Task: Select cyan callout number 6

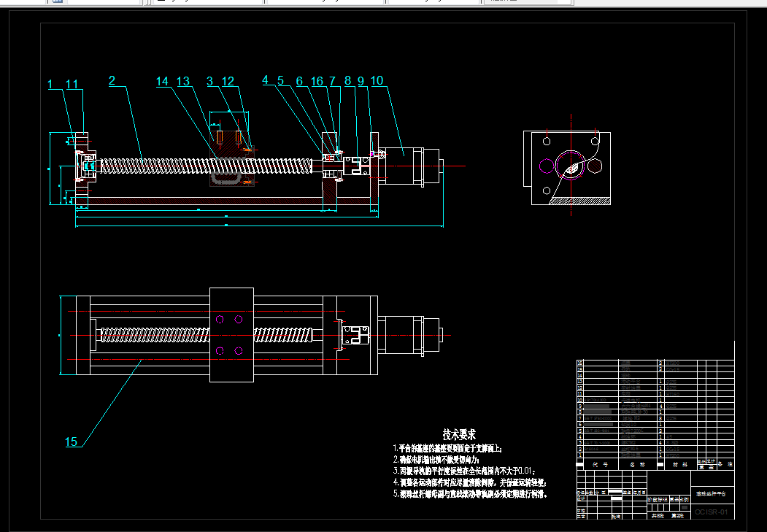Action: (x=299, y=81)
